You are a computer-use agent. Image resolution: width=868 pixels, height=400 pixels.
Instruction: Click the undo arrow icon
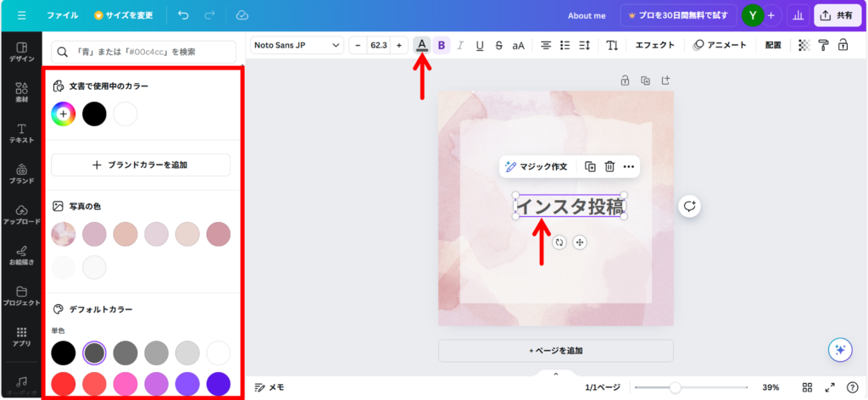184,15
